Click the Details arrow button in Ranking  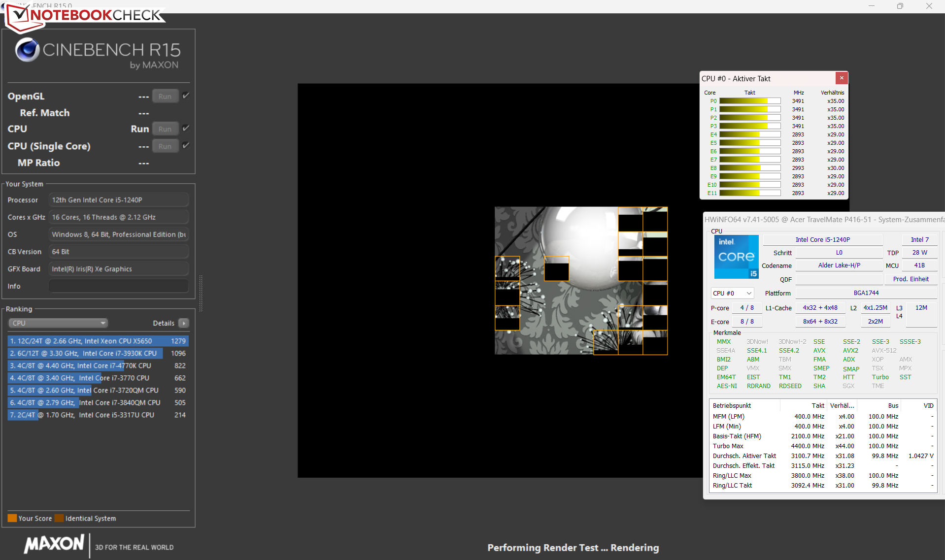(x=184, y=323)
